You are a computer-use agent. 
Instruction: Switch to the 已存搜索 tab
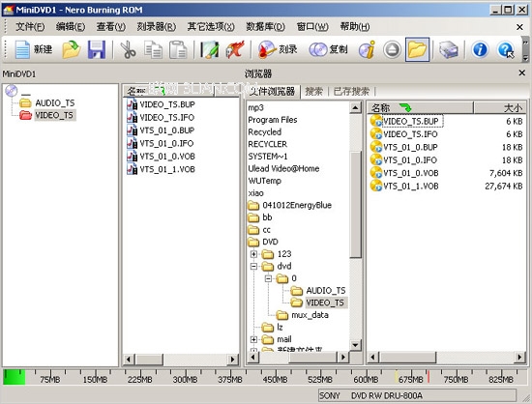351,91
